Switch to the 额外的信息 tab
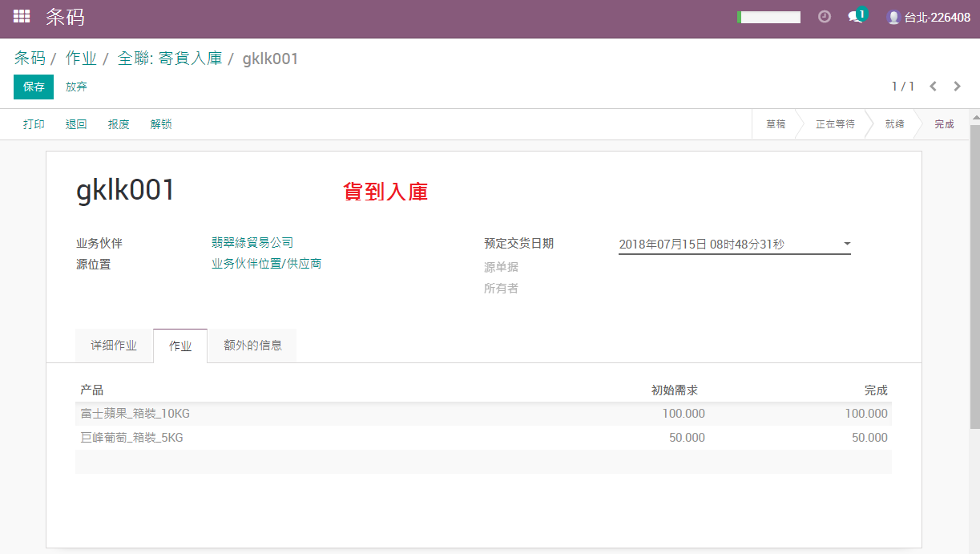Screen dimensions: 980x554 pos(252,346)
